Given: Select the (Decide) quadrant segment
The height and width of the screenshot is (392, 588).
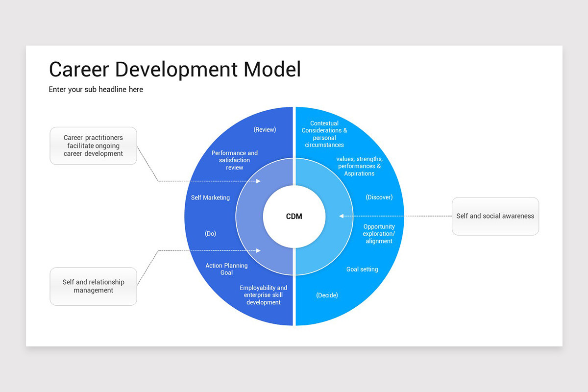Looking at the screenshot, I should pos(327,295).
